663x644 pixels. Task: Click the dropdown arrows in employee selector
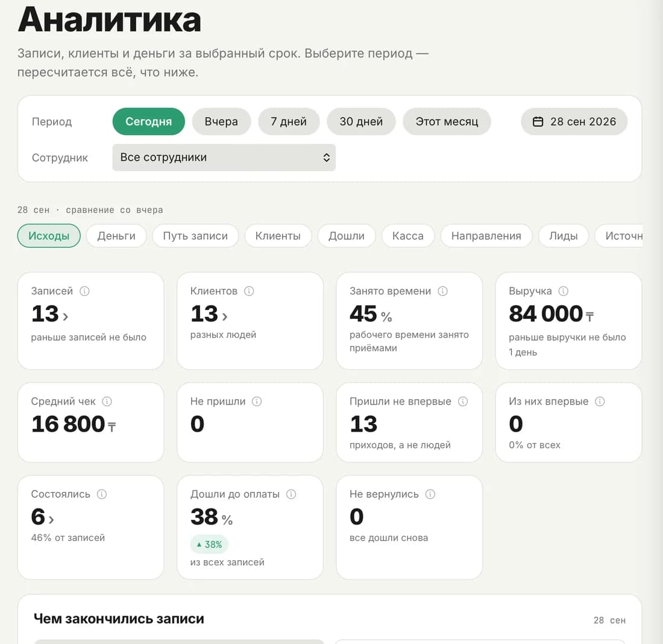[x=327, y=158]
